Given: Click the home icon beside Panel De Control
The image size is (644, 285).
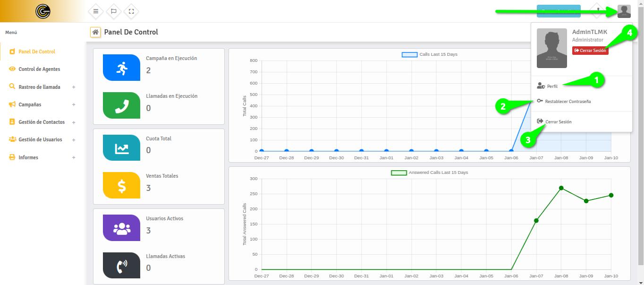Looking at the screenshot, I should [x=95, y=32].
